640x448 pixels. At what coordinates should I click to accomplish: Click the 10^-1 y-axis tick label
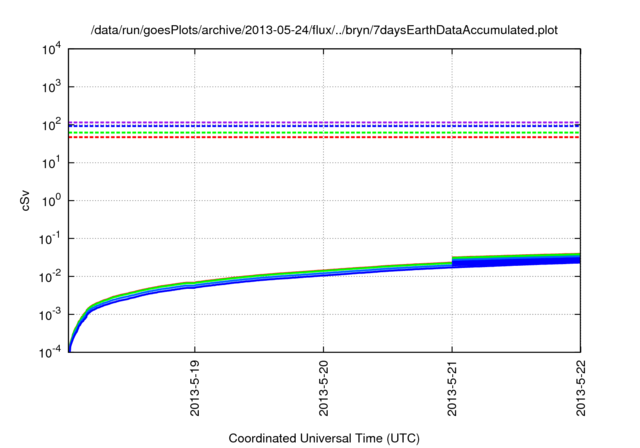point(50,239)
